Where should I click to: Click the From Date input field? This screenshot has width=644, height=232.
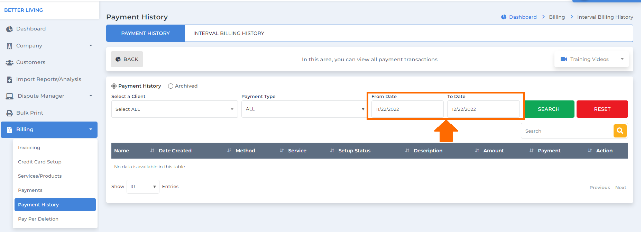[407, 109]
